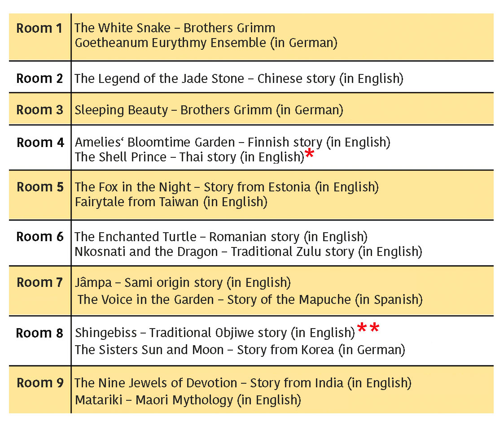The image size is (504, 429).
Task: Select the Sleeping Beauty – Brothers Grimm line
Action: click(x=209, y=110)
